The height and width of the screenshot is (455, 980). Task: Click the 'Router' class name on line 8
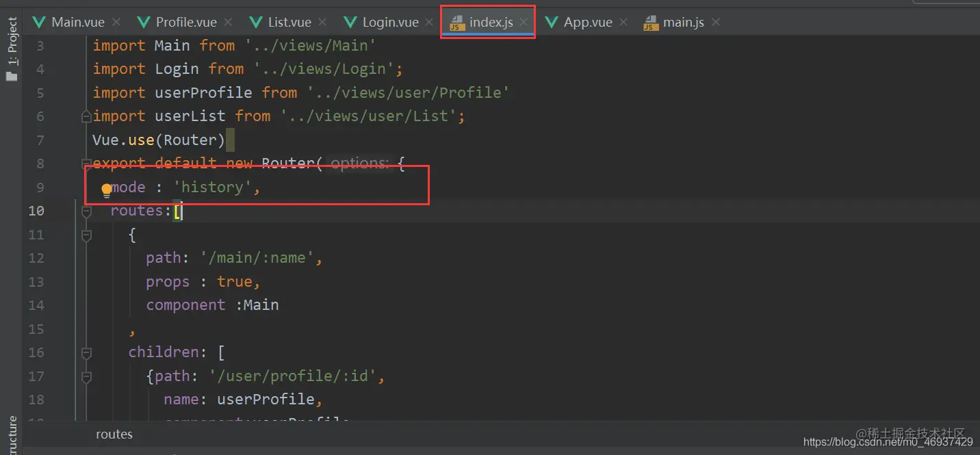(288, 163)
